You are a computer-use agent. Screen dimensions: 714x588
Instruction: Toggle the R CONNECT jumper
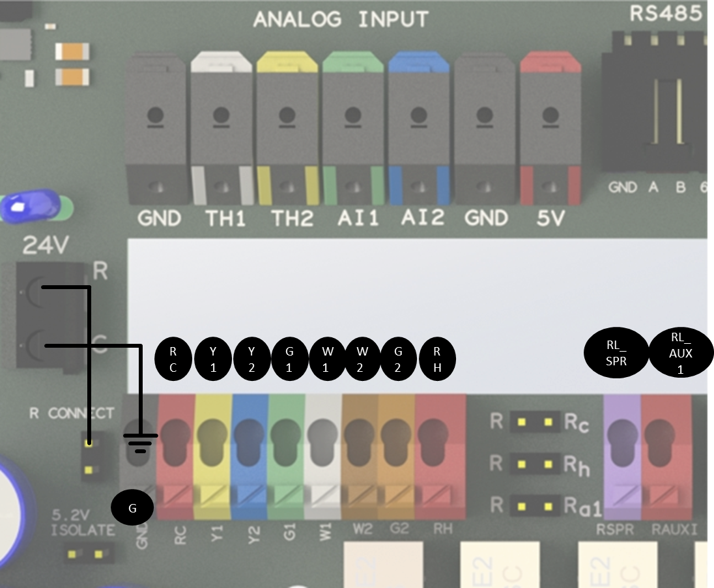[x=91, y=456]
